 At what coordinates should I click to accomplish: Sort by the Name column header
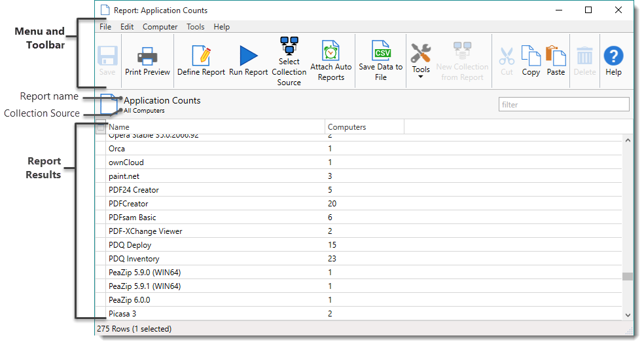216,127
